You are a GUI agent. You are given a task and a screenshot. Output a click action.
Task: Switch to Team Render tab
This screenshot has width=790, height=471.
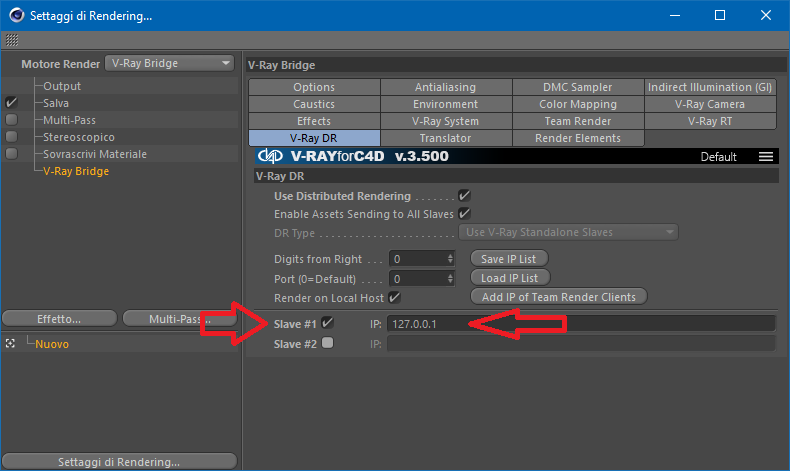[x=578, y=121]
